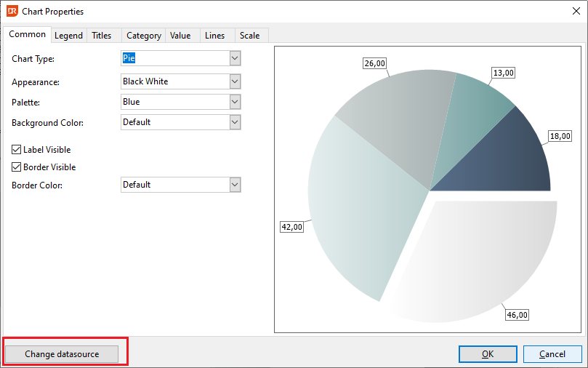Confirm with the OK button
Viewport: 588px width, 368px height.
click(x=488, y=354)
